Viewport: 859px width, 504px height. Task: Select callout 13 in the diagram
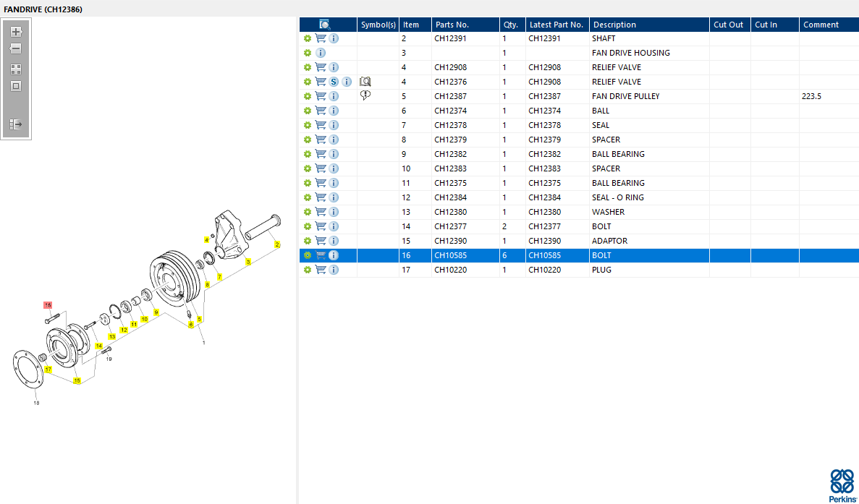[111, 336]
